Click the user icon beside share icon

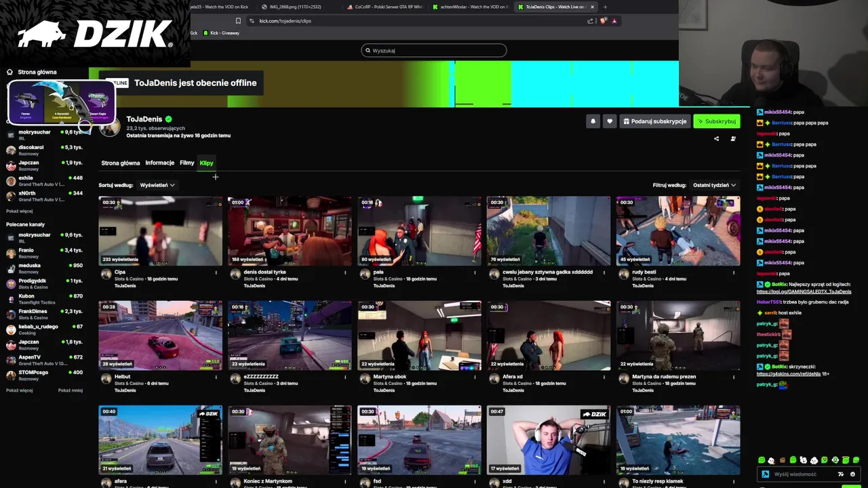733,139
